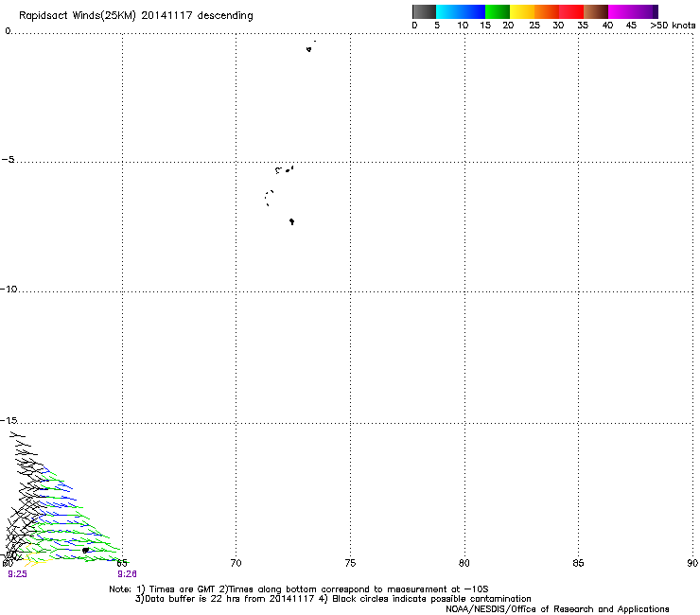Choose the brown 35-40 knots legend segment
This screenshot has height=615, width=700.
click(596, 11)
